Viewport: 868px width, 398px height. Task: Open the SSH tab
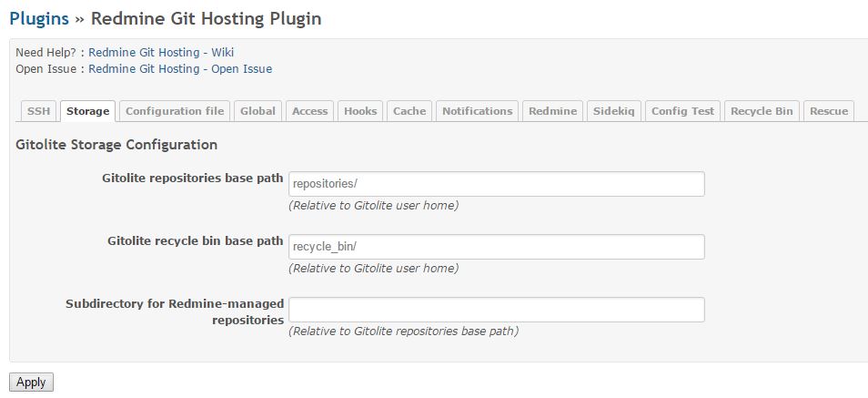coord(39,111)
